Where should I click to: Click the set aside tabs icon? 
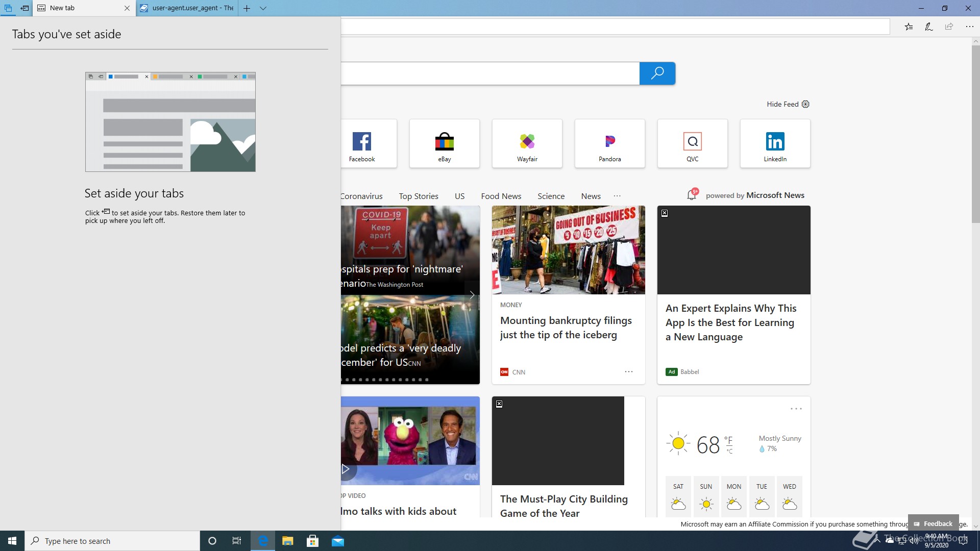[24, 8]
